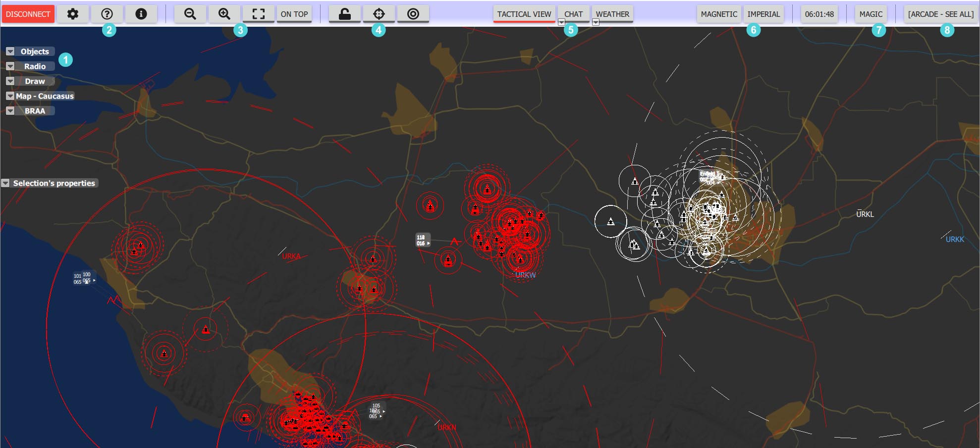980x448 pixels.
Task: Select the URKA airport label
Action: pos(291,256)
